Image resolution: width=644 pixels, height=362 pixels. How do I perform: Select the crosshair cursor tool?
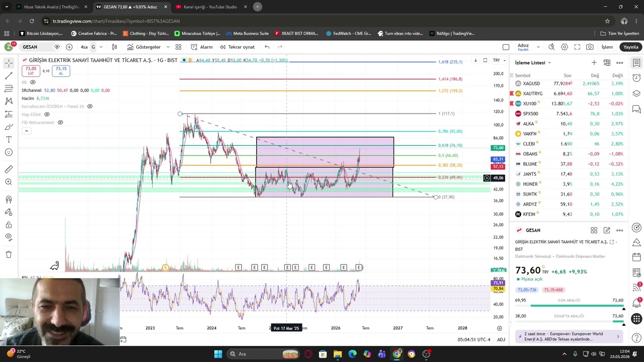pyautogui.click(x=9, y=63)
